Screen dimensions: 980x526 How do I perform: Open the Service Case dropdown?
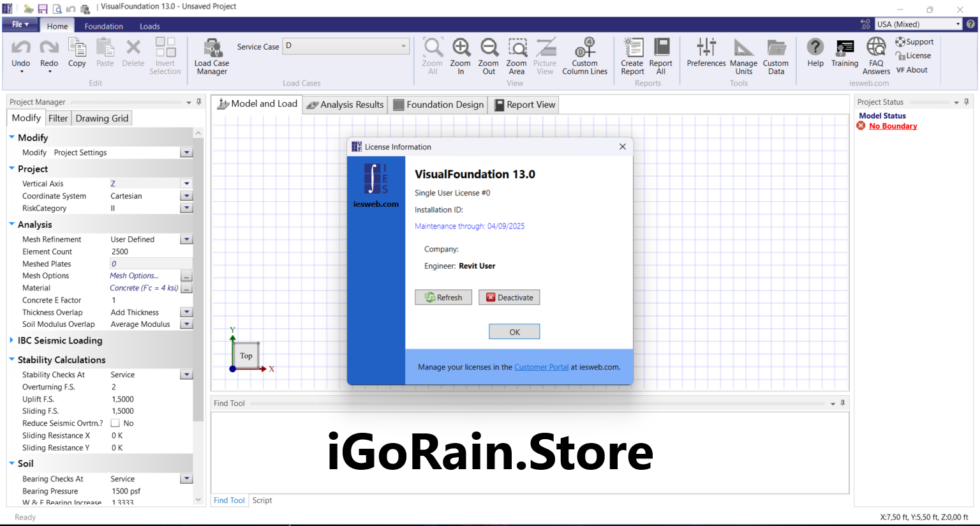tap(403, 46)
